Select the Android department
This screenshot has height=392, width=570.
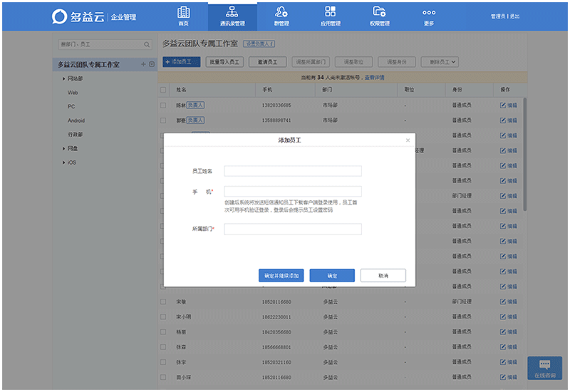point(76,120)
